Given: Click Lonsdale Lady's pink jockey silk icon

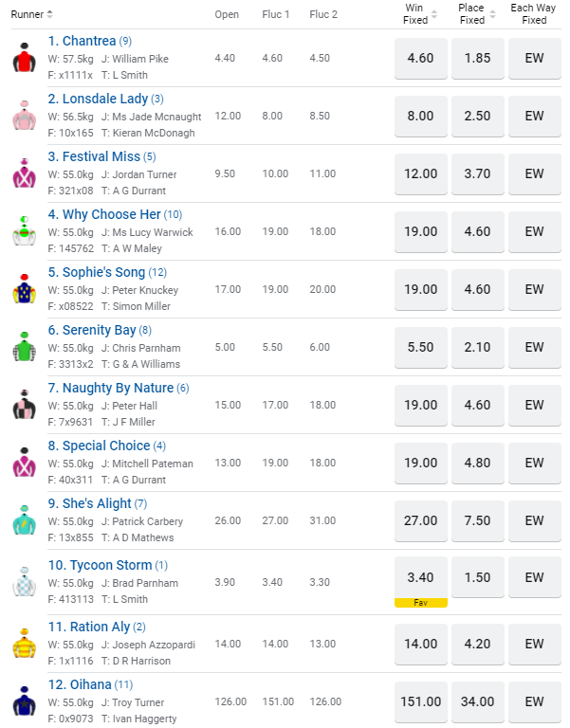Looking at the screenshot, I should click(x=24, y=116).
